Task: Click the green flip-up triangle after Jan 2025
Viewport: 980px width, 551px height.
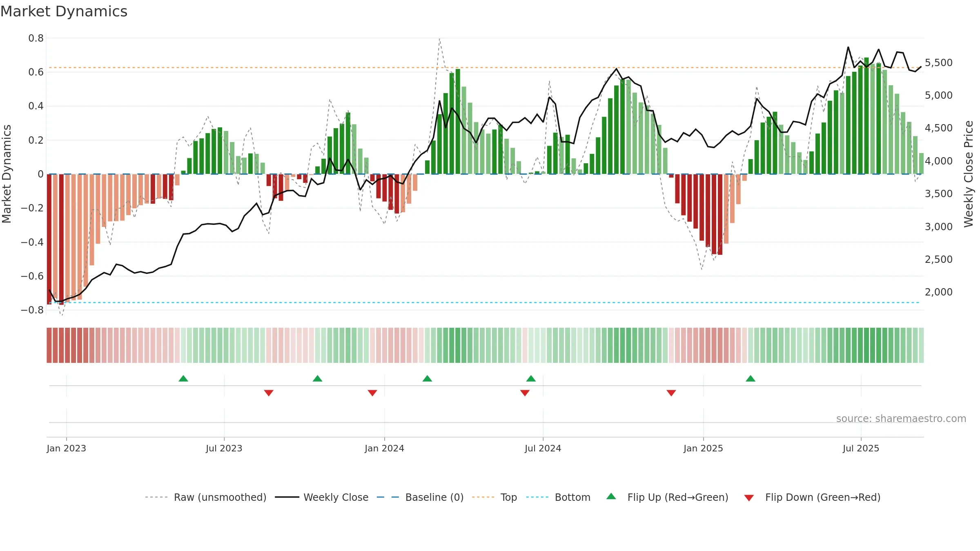Action: 751,378
